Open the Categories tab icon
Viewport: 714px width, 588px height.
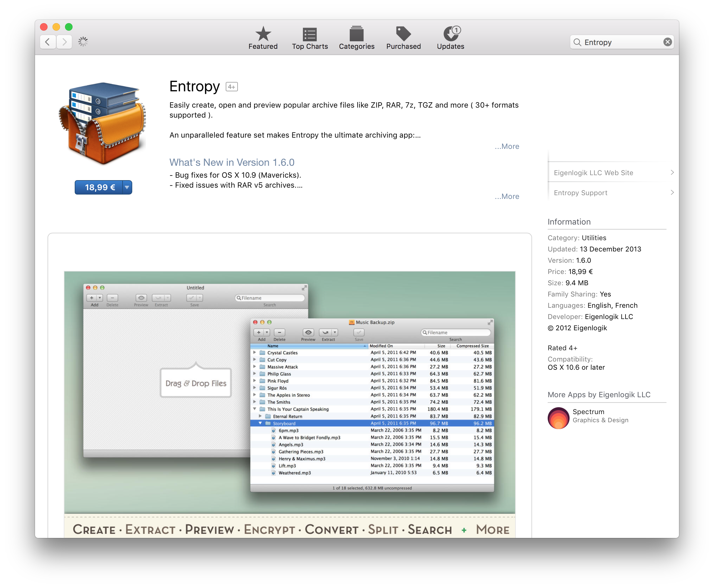pyautogui.click(x=356, y=34)
